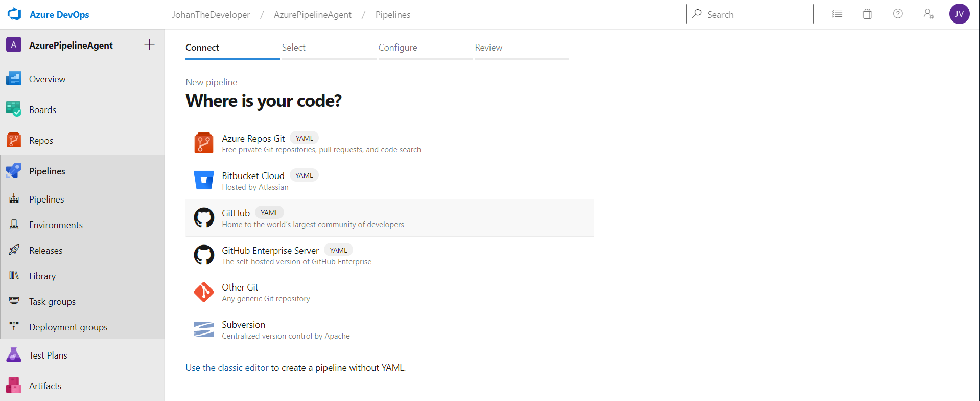Click the Task groups icon
This screenshot has height=401, width=980.
pyautogui.click(x=14, y=301)
